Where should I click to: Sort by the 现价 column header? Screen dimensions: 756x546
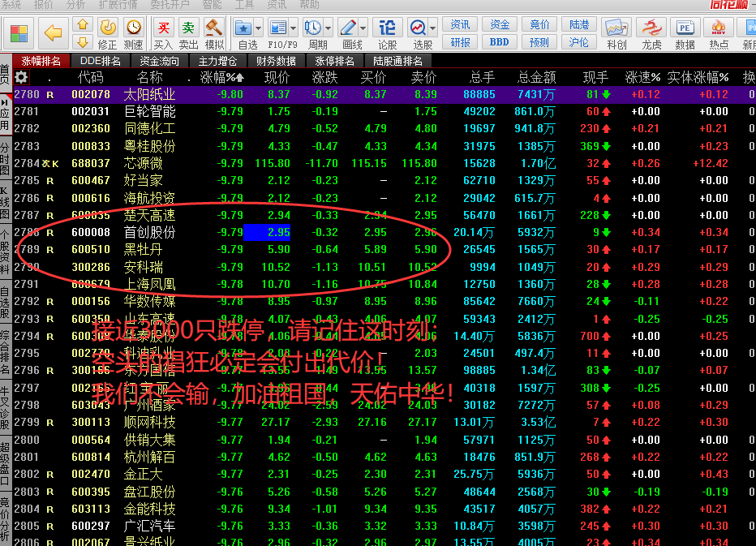[277, 78]
